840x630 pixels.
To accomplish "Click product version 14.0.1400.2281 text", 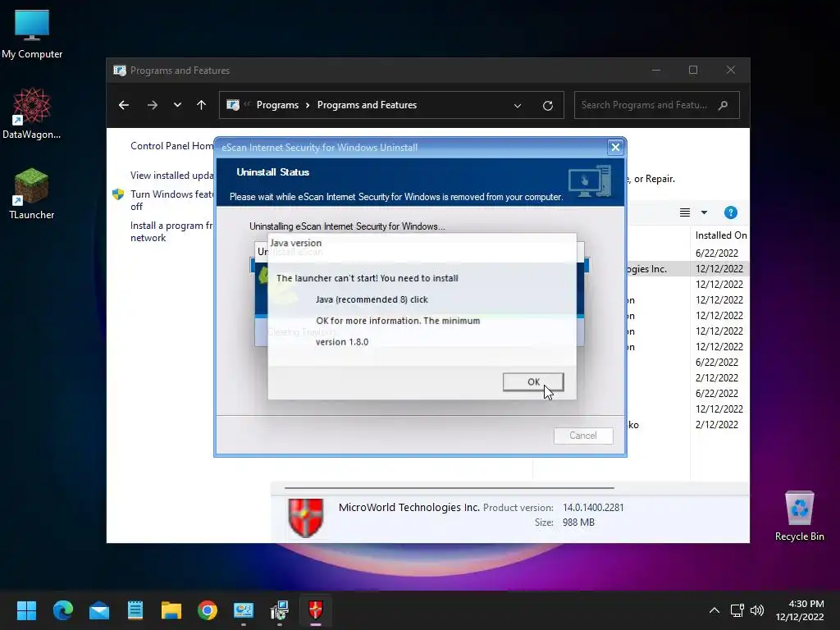I will 593,507.
